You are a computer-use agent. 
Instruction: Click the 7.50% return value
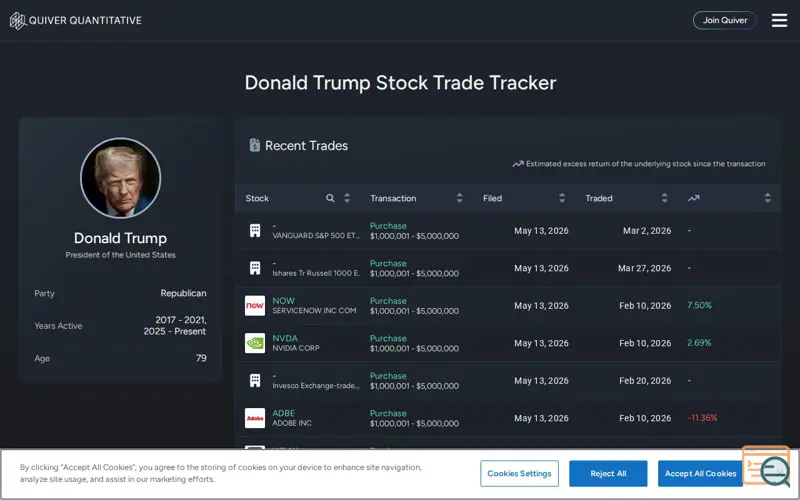699,305
